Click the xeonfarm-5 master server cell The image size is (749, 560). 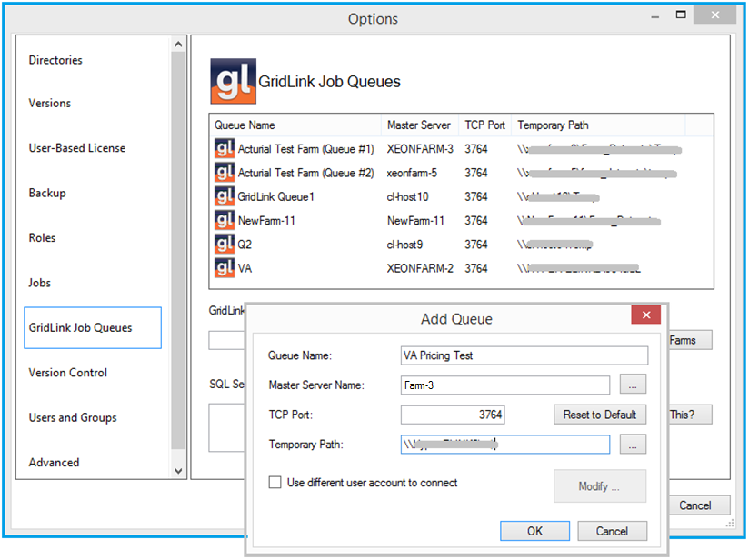[412, 173]
